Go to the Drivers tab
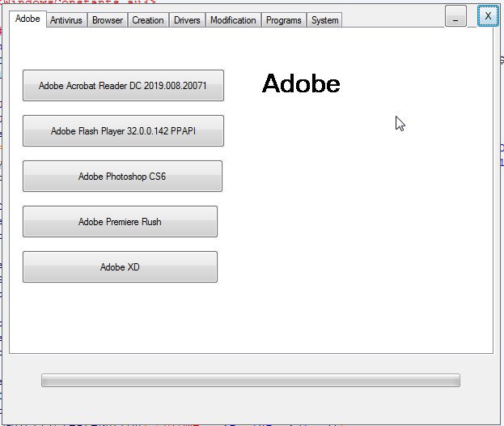This screenshot has width=504, height=426. pos(187,20)
